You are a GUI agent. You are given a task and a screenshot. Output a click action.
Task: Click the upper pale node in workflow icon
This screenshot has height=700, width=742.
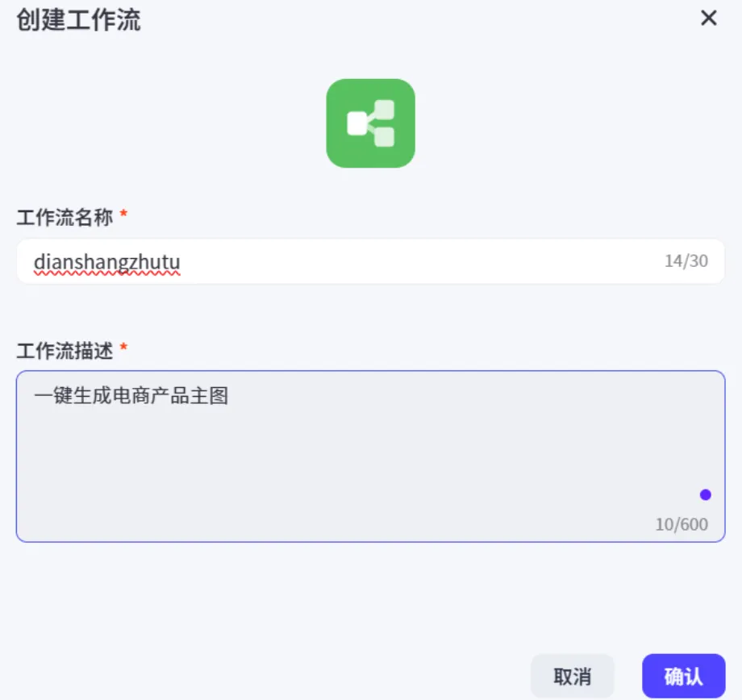point(384,110)
